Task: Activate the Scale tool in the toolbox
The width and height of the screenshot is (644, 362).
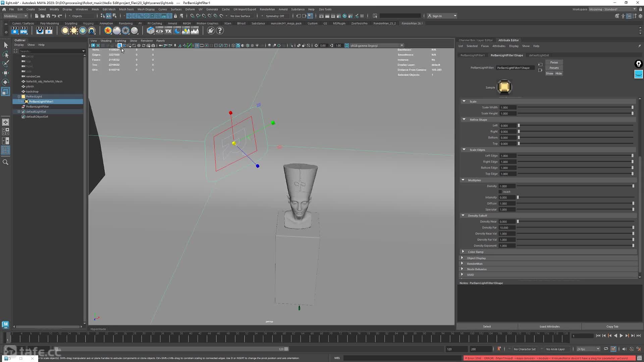Action: [6, 92]
